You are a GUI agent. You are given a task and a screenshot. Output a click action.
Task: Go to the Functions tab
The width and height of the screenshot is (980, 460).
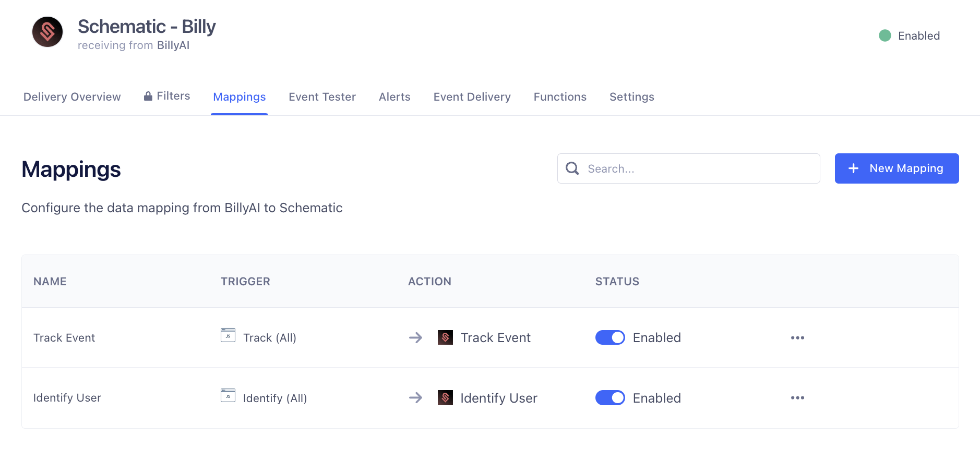[560, 97]
